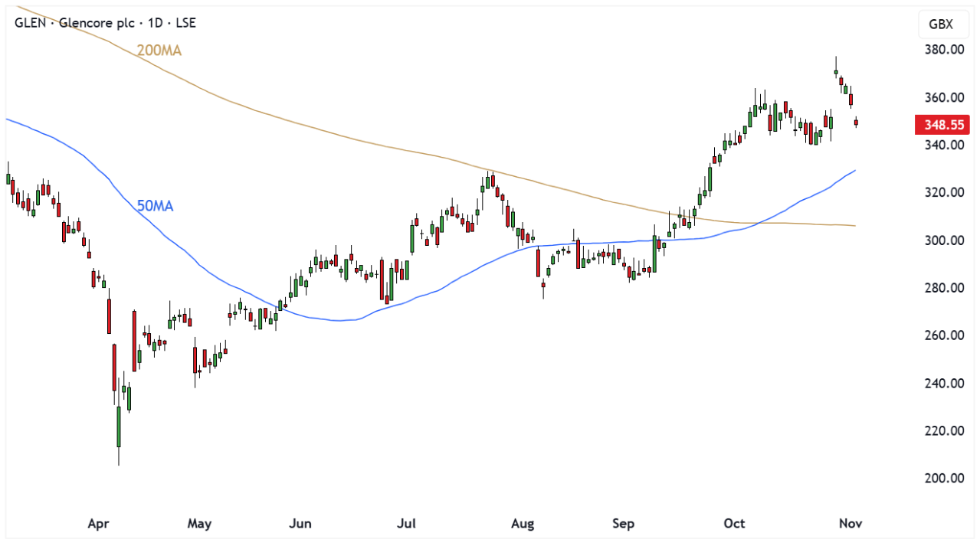Click the Nov date axis label
The height and width of the screenshot is (546, 980).
point(851,524)
